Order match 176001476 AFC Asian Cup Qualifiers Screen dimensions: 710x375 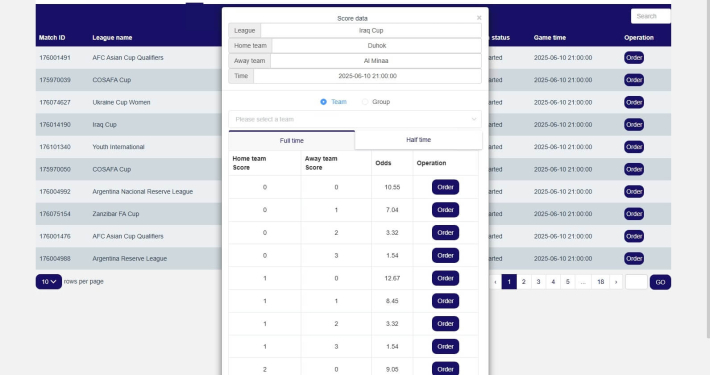click(x=633, y=236)
